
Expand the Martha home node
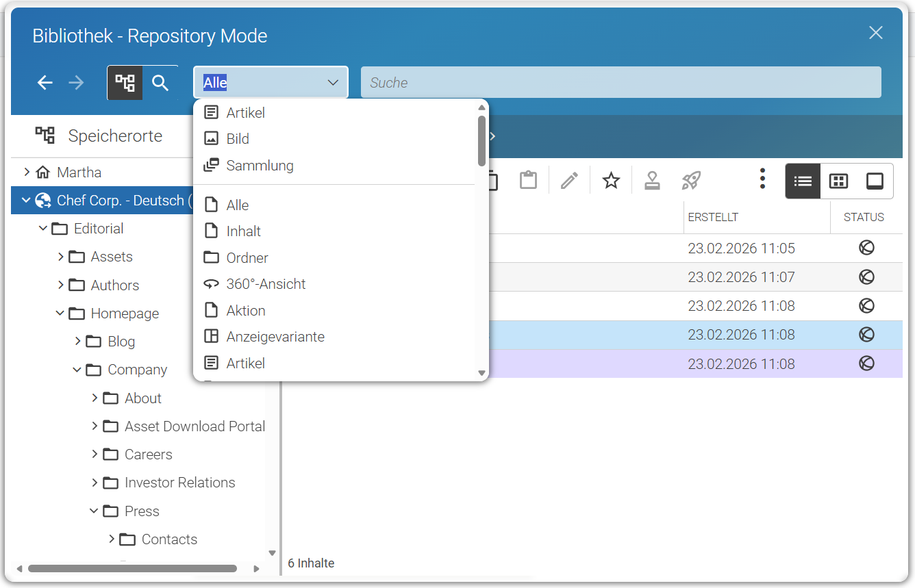click(27, 172)
